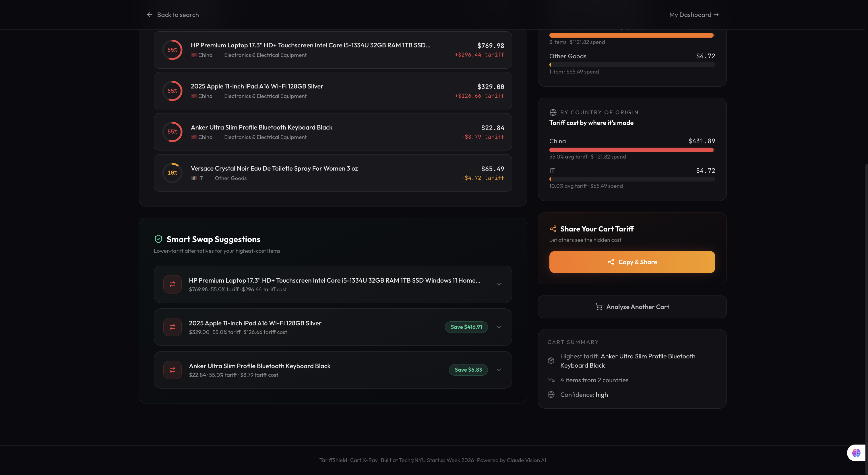Image resolution: width=868 pixels, height=475 pixels.
Task: Click the globe icon beside By Country of Origin
Action: (x=553, y=112)
